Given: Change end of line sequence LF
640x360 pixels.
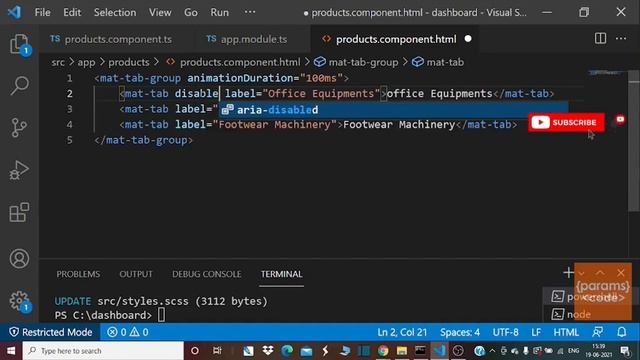Looking at the screenshot, I should point(536,332).
